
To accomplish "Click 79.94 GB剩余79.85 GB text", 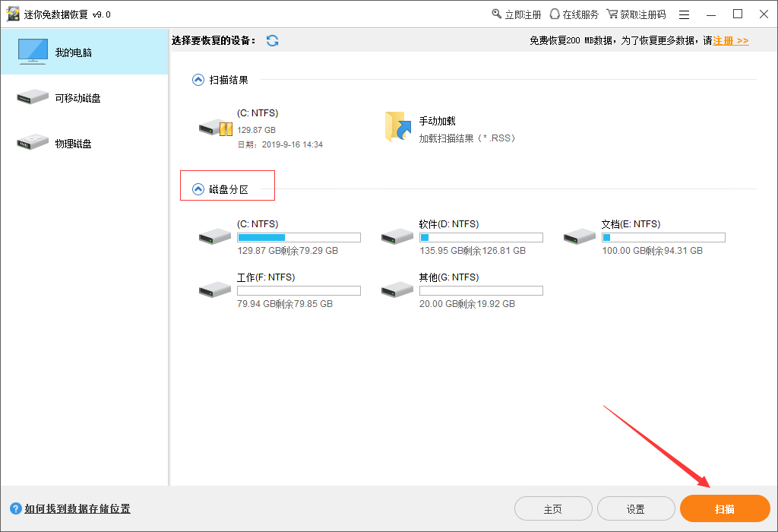I will (x=286, y=304).
